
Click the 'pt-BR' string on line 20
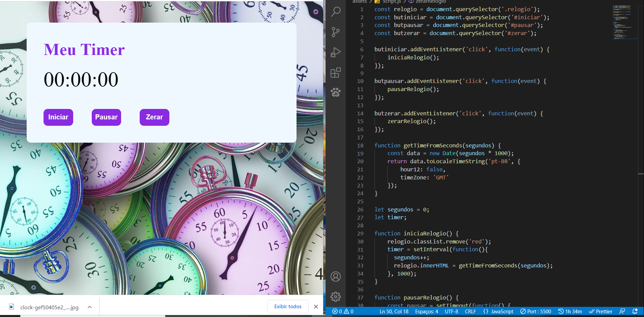click(500, 161)
